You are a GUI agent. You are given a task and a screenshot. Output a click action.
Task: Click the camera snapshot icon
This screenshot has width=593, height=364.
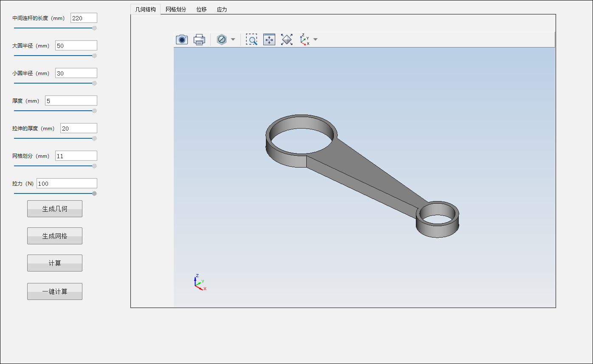pos(182,39)
